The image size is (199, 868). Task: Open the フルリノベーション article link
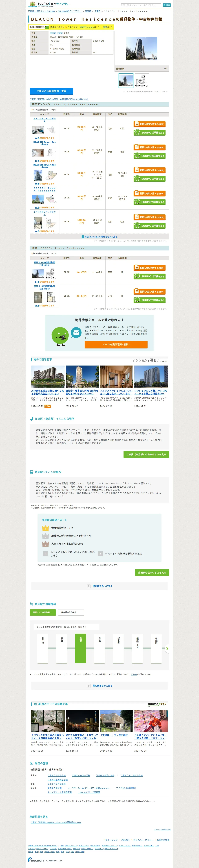(116, 392)
